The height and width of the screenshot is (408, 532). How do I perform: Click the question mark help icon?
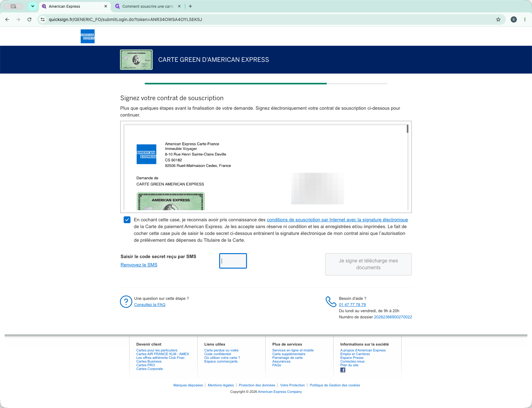coord(126,302)
